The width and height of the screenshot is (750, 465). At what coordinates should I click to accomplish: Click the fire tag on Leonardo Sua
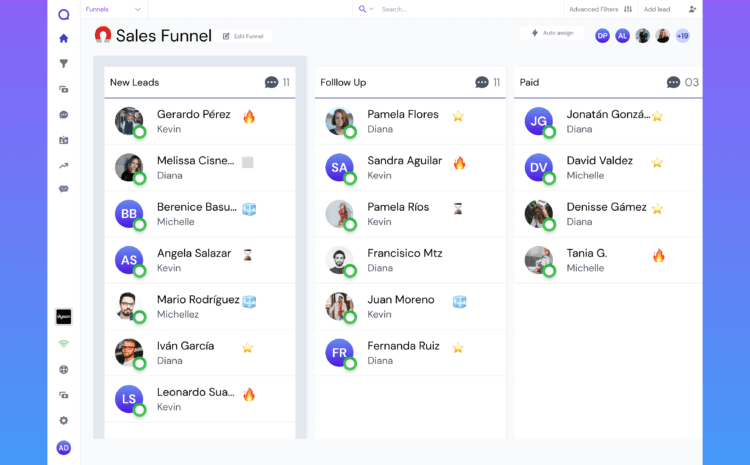pyautogui.click(x=249, y=394)
